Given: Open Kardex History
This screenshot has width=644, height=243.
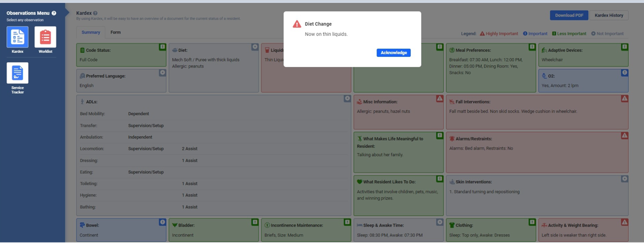Looking at the screenshot, I should [x=609, y=15].
